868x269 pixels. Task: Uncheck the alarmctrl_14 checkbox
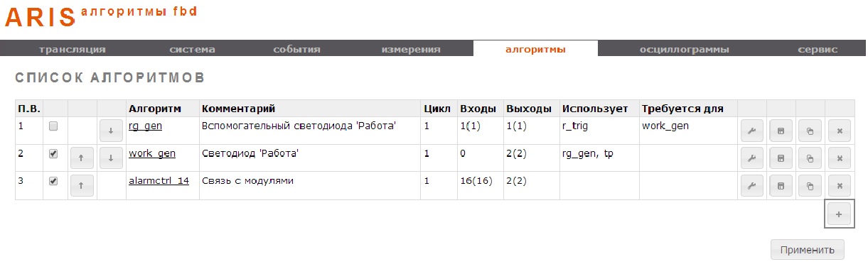tap(53, 181)
